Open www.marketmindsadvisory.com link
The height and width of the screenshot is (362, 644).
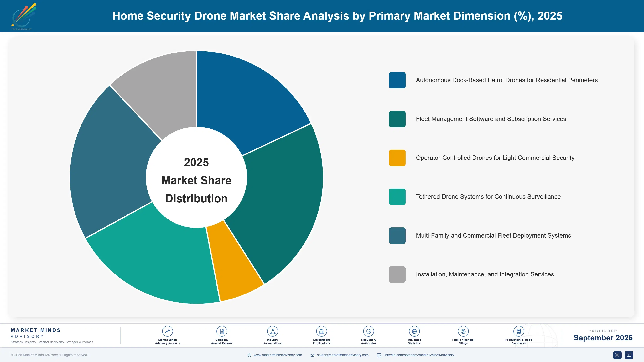[278, 355]
